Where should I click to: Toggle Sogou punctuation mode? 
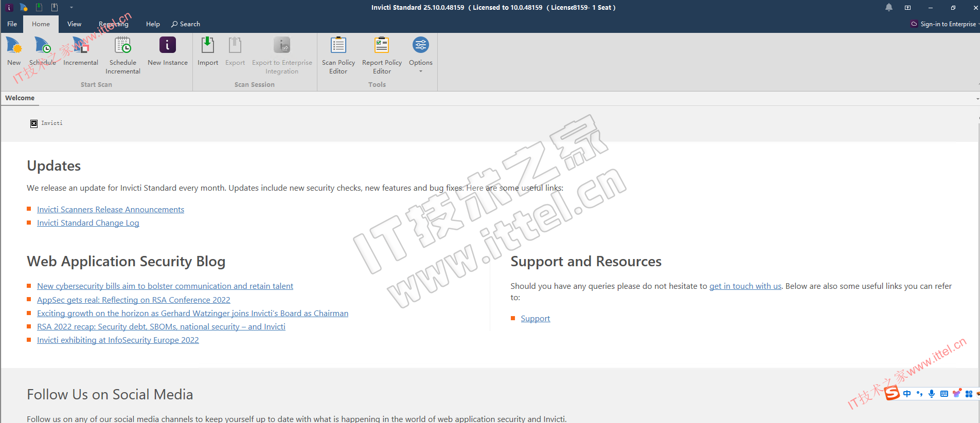[919, 394]
